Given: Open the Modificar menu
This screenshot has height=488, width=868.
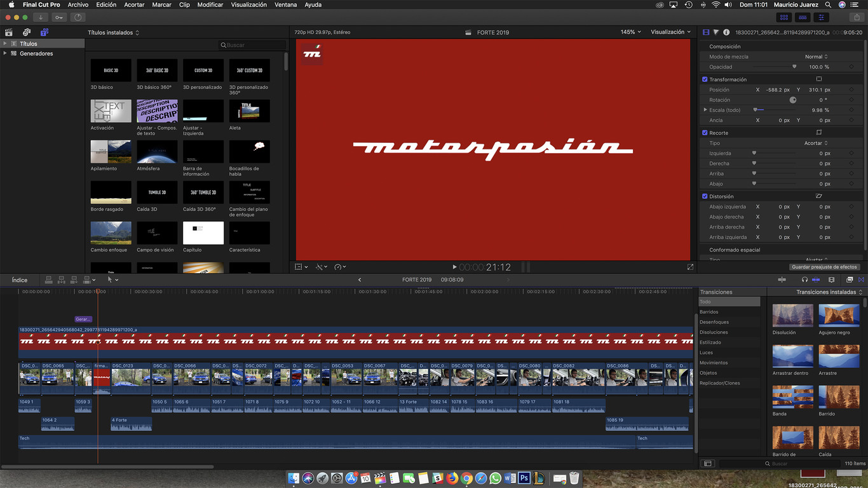Looking at the screenshot, I should pyautogui.click(x=210, y=4).
